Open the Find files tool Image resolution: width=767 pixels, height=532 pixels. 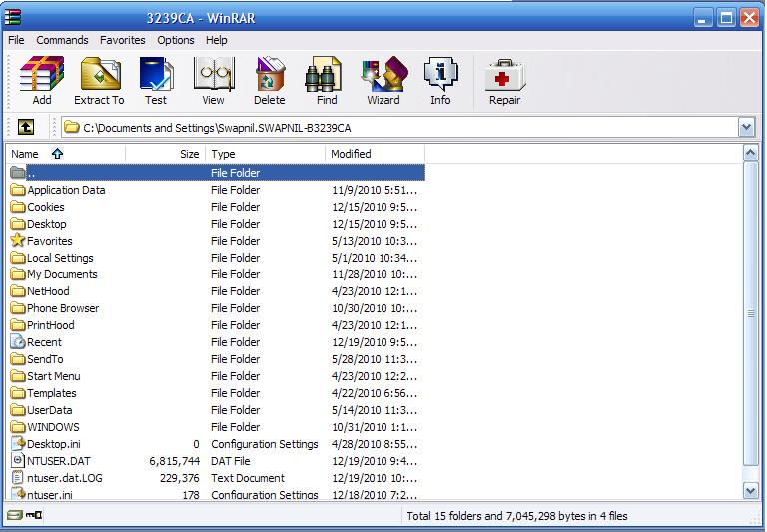[323, 74]
